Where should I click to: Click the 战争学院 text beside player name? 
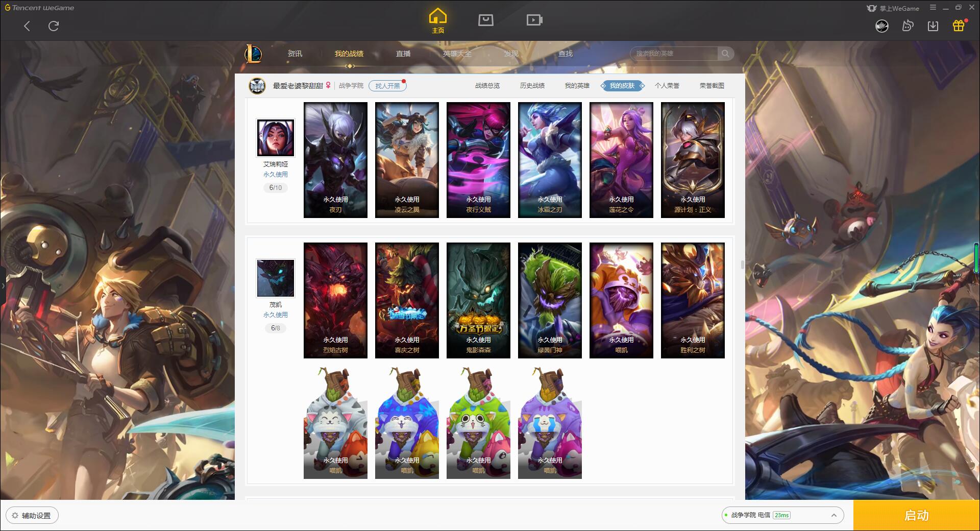point(351,86)
